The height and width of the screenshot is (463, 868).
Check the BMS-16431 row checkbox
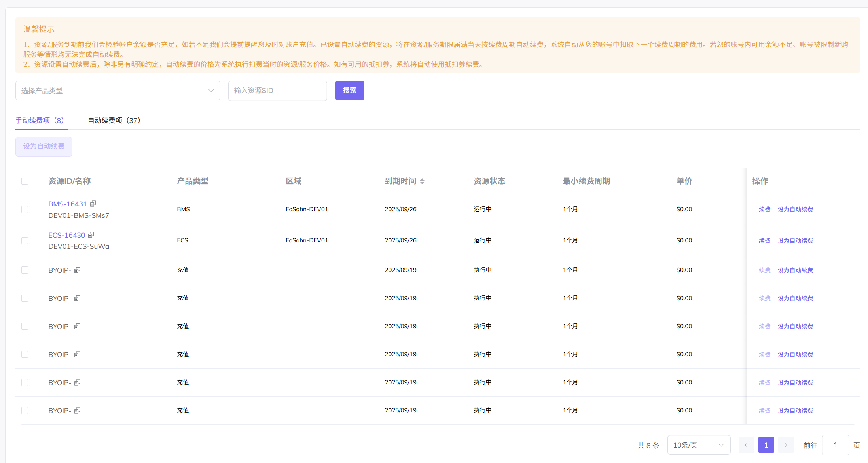[x=25, y=210]
